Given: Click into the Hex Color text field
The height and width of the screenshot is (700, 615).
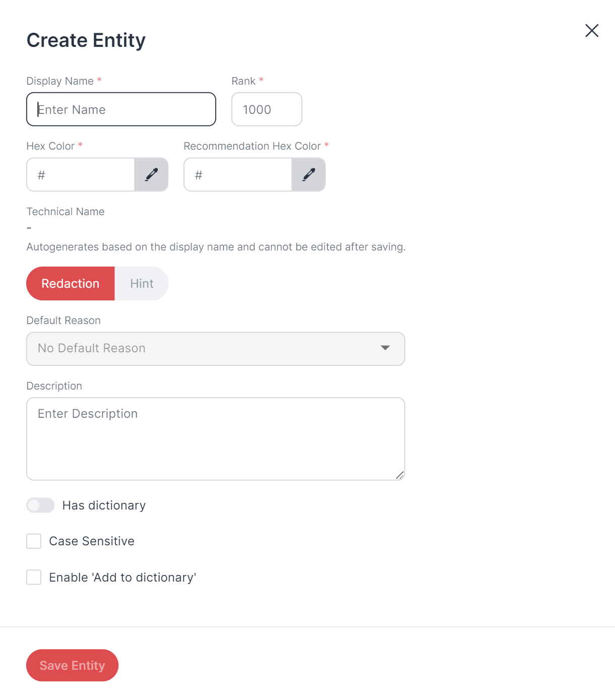Looking at the screenshot, I should [x=81, y=174].
